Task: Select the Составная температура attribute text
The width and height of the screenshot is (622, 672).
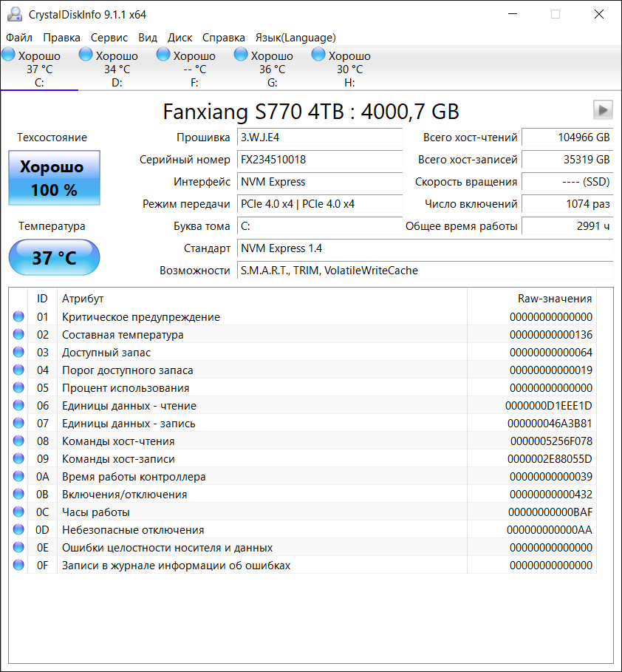Action: (x=123, y=335)
